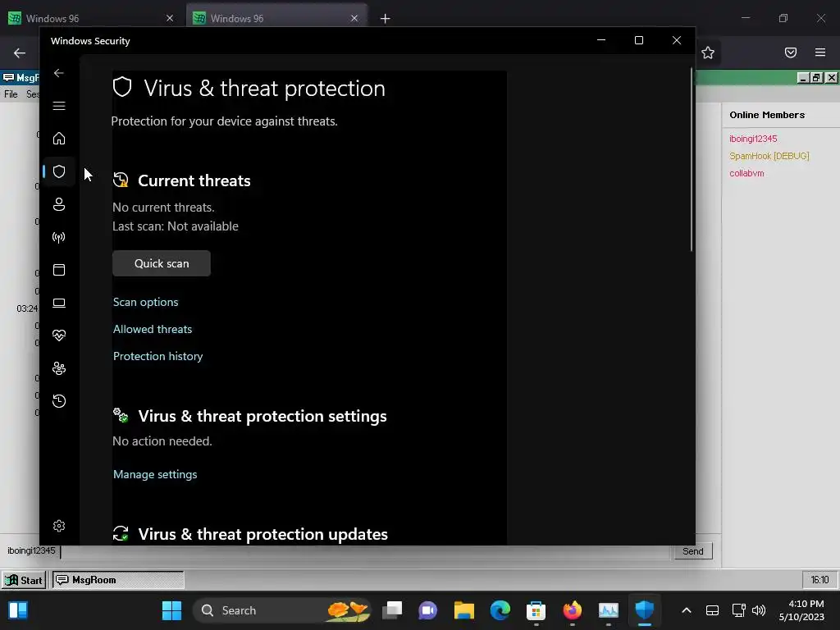Screen dimensions: 840x630
Task: Open Manage settings link
Action: click(155, 474)
